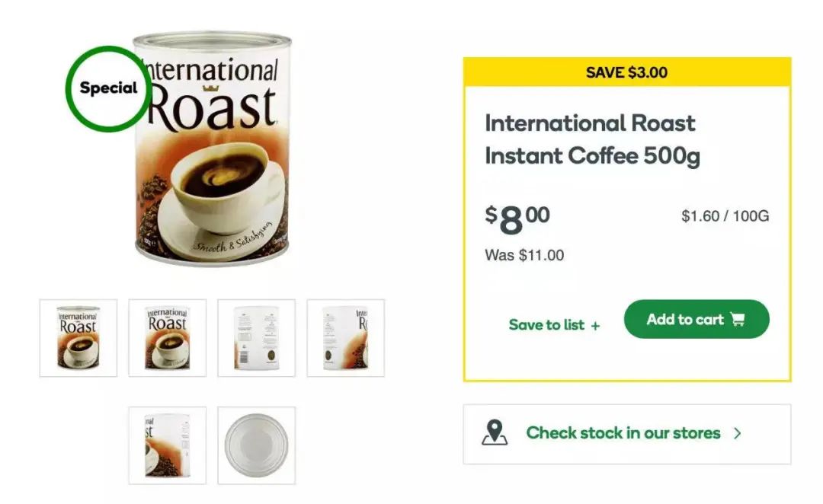Open Check stock in our stores
Viewport: 823px width, 504px height.
pyautogui.click(x=623, y=433)
